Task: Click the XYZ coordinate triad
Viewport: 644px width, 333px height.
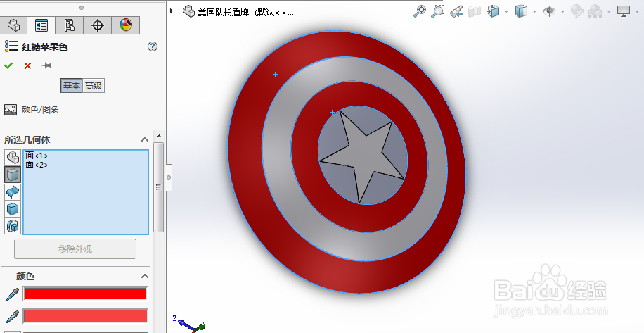Action: [x=188, y=324]
